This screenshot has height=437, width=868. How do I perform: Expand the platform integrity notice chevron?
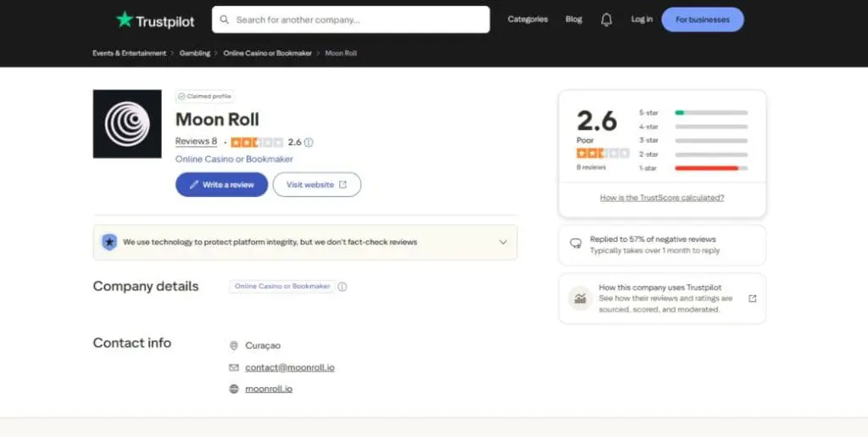pos(503,242)
